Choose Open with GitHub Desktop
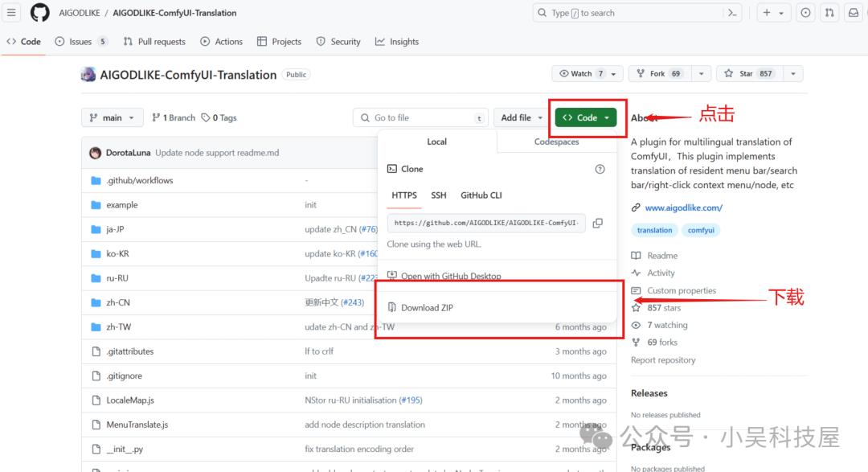This screenshot has height=472, width=868. tap(444, 276)
